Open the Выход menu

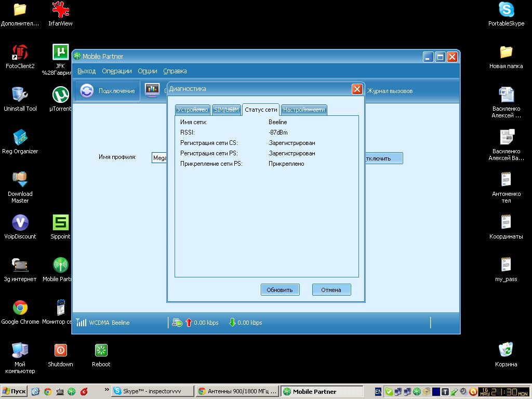click(x=87, y=71)
